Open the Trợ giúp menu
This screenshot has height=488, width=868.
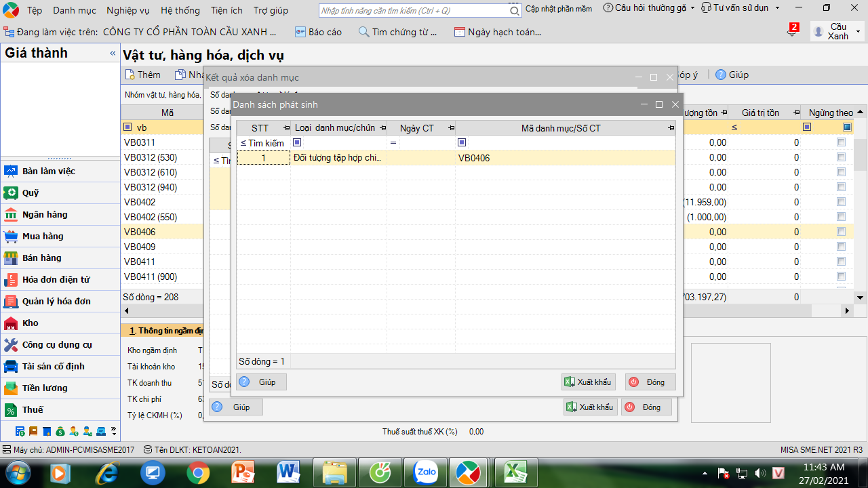coord(271,11)
